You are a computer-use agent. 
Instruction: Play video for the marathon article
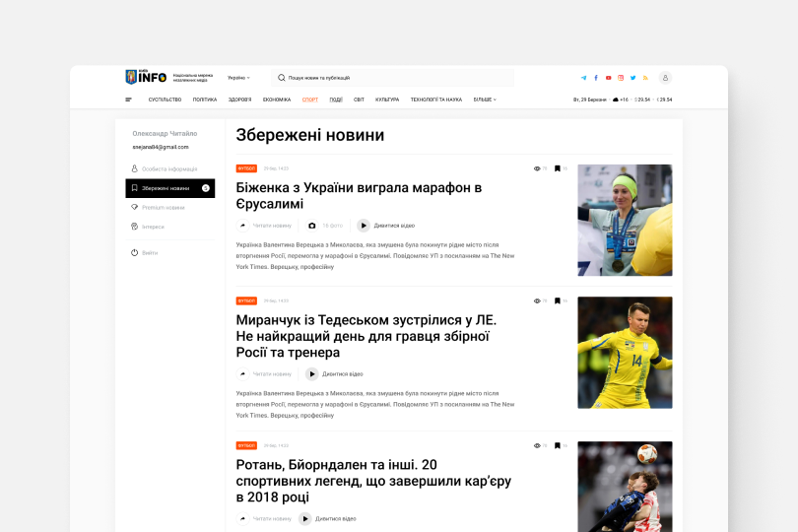[386, 226]
